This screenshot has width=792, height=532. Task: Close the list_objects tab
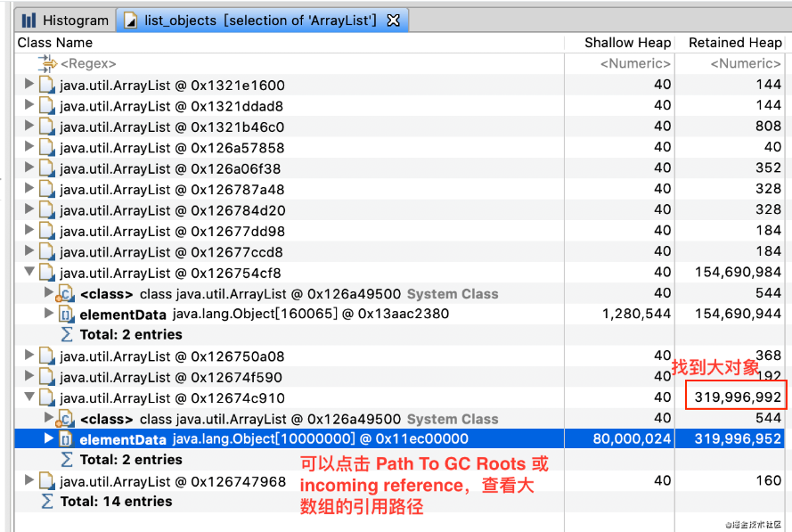(x=394, y=20)
